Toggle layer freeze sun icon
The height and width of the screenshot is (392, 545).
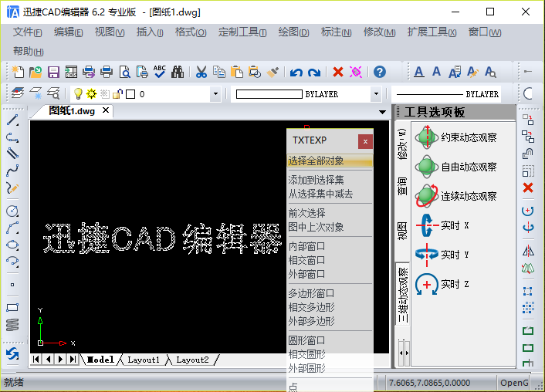click(91, 93)
